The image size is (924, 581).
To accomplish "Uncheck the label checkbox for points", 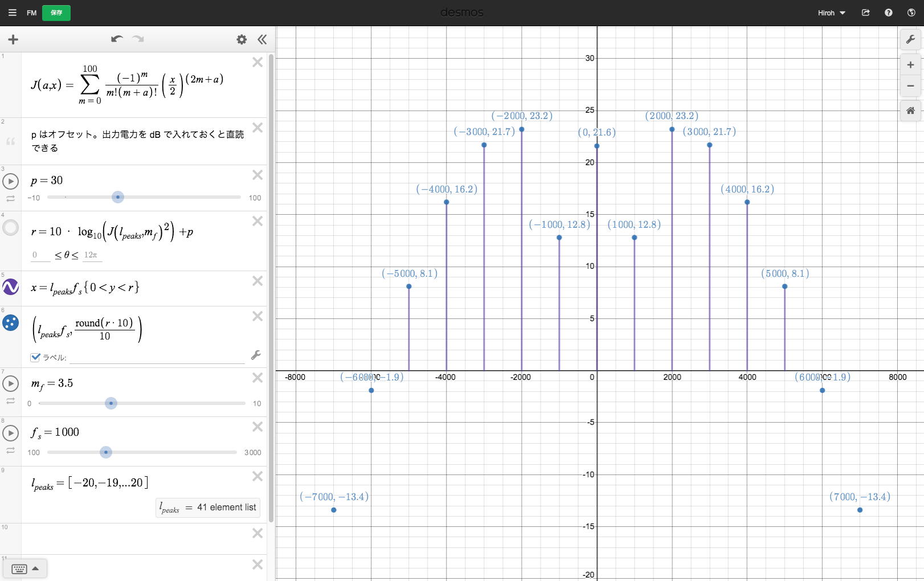I will [36, 357].
